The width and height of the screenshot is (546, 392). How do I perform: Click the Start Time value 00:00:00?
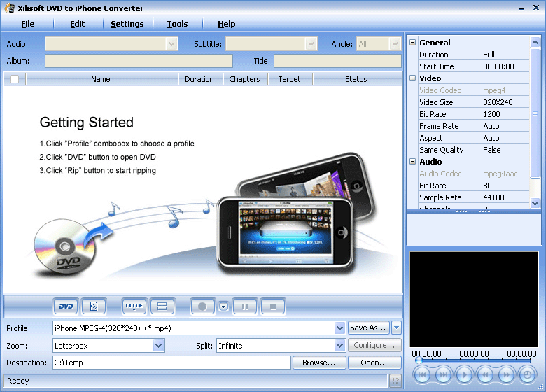pyautogui.click(x=505, y=66)
